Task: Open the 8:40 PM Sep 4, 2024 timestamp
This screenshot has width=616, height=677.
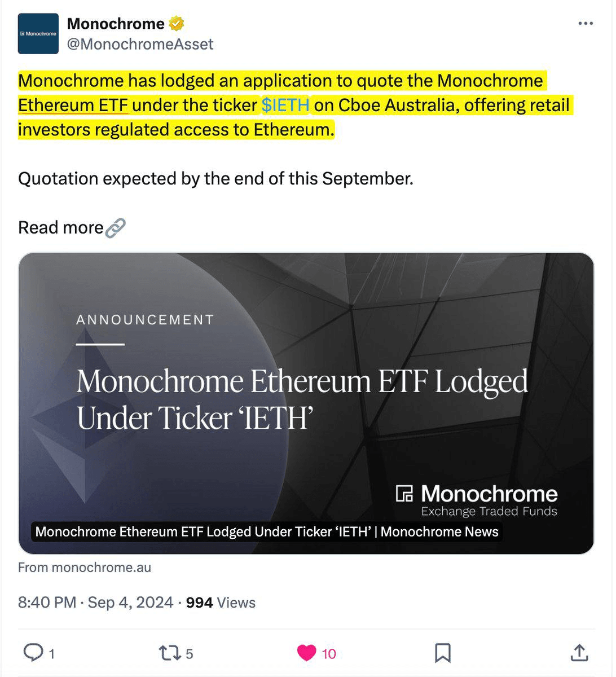Action: (95, 603)
